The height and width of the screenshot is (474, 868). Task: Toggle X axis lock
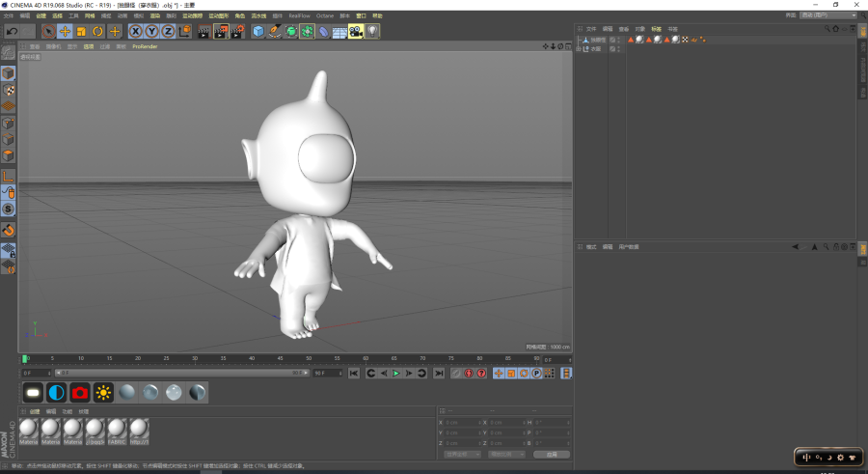[136, 32]
